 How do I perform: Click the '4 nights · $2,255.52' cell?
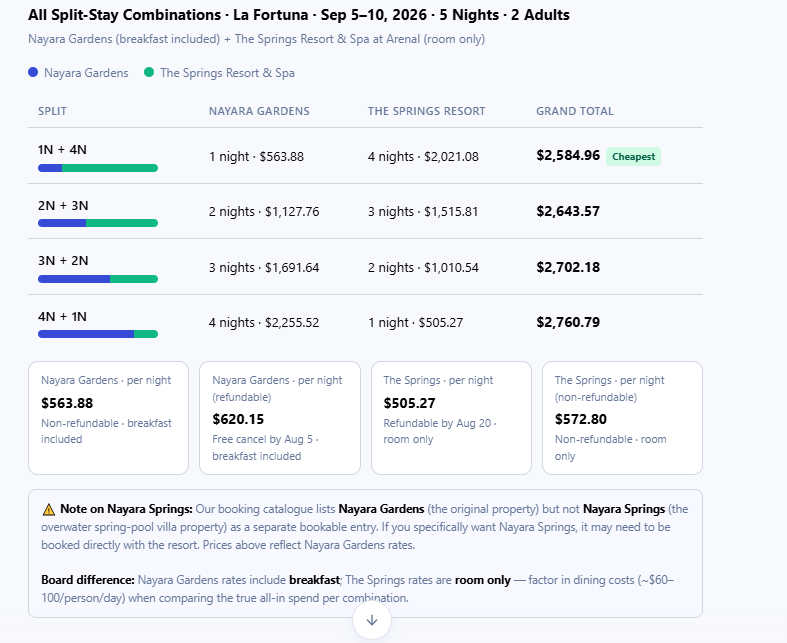pos(264,322)
